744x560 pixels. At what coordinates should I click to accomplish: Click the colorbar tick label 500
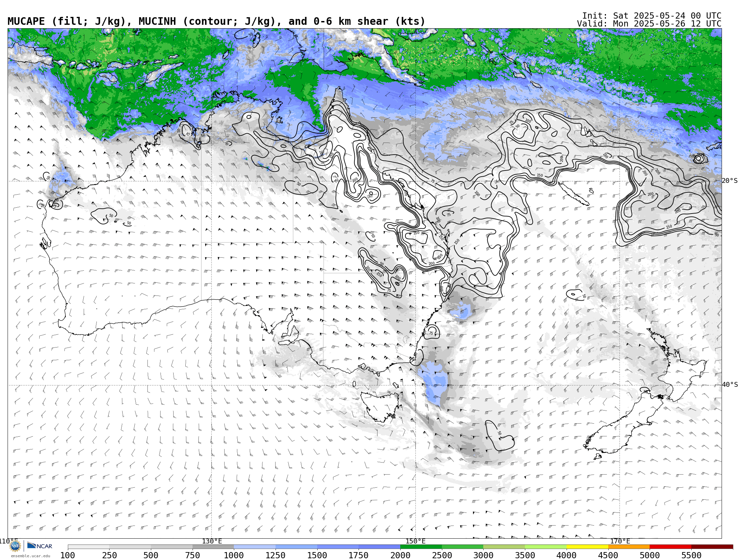151,555
